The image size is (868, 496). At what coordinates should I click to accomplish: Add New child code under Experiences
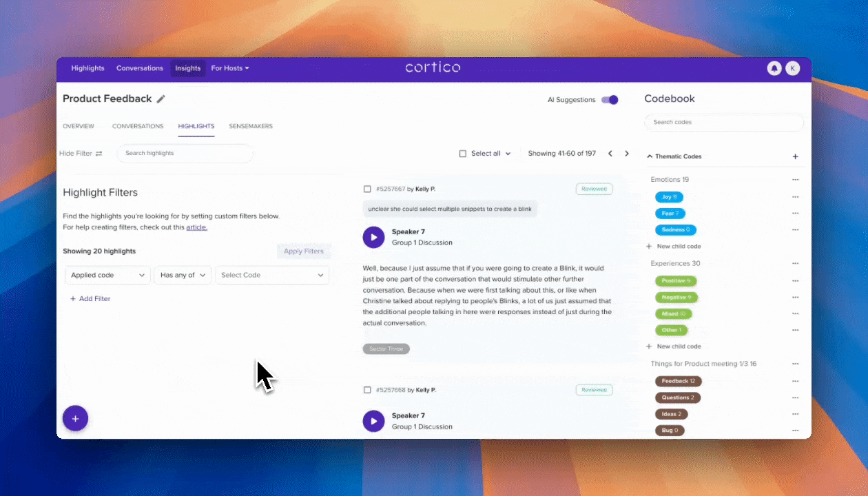point(674,347)
